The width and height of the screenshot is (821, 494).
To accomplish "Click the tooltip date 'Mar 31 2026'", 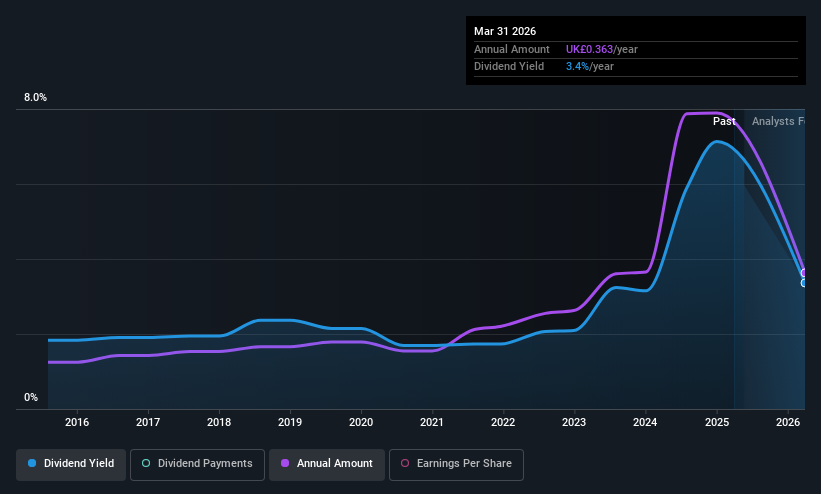I will [505, 31].
